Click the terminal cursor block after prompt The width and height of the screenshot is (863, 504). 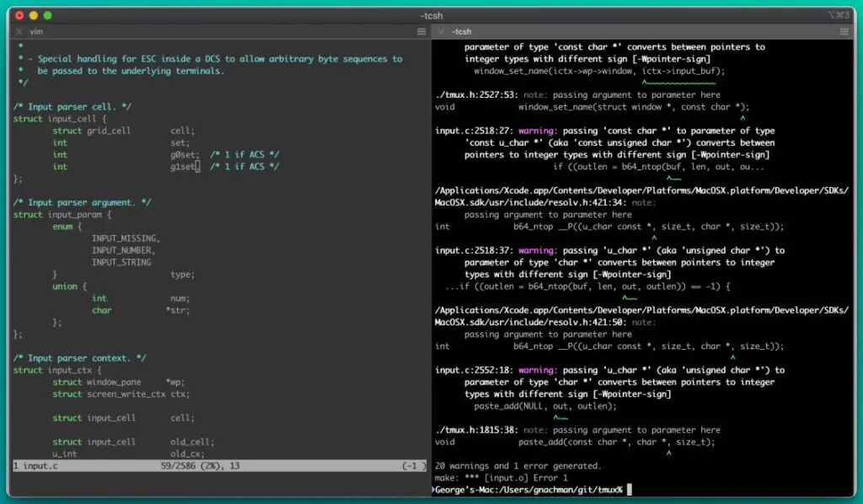tap(630, 490)
